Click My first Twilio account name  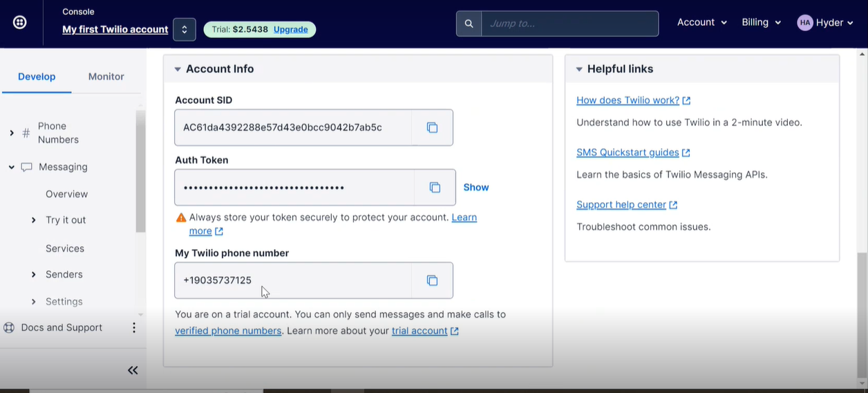(x=115, y=30)
